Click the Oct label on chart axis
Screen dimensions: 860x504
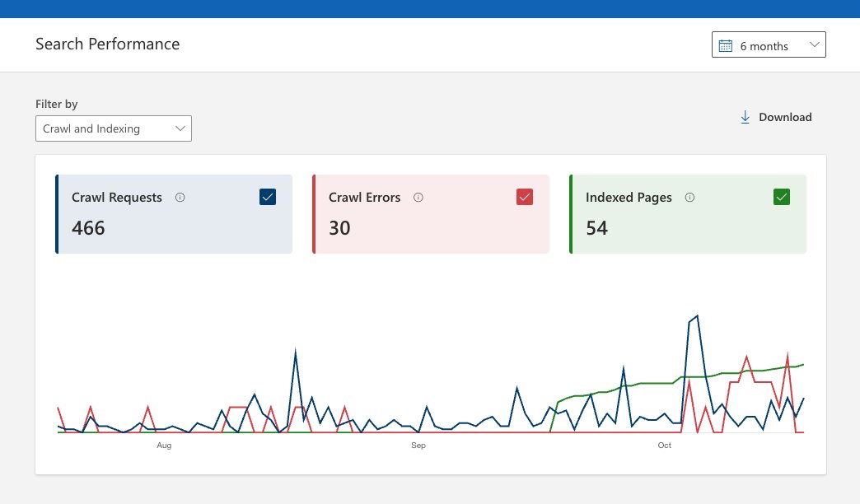tap(664, 446)
